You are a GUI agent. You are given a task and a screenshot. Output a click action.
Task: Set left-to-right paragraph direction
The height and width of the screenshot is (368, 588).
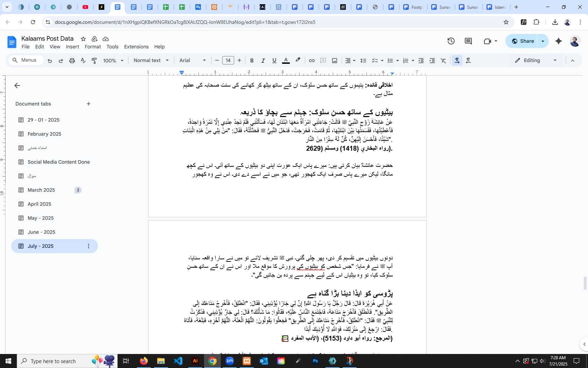(457, 61)
